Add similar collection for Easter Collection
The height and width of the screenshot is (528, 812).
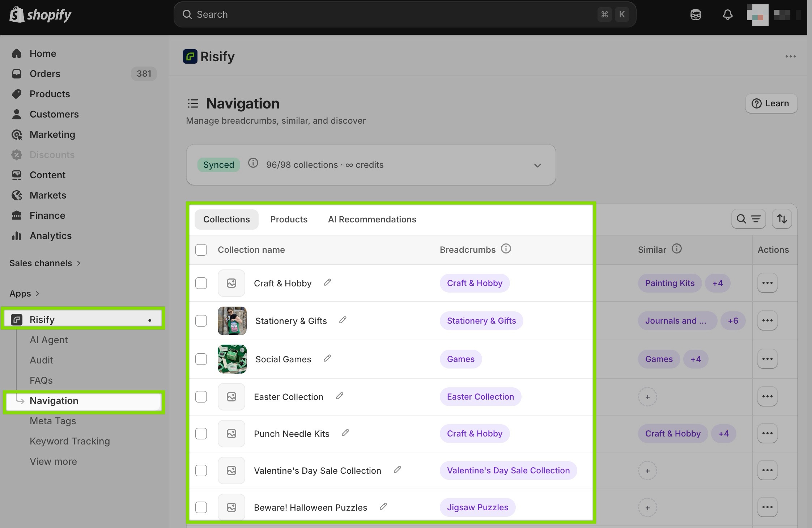pyautogui.click(x=647, y=397)
